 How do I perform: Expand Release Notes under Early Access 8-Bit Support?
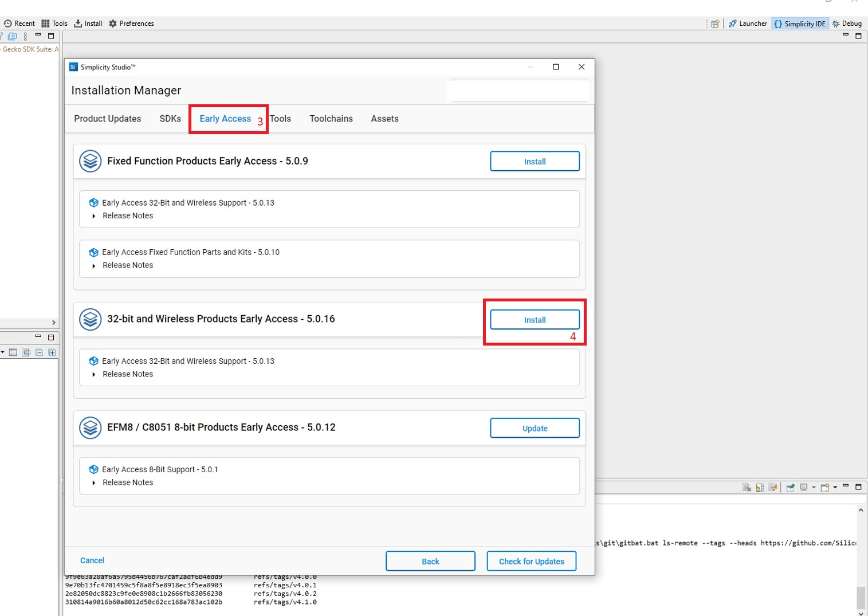[x=93, y=483]
